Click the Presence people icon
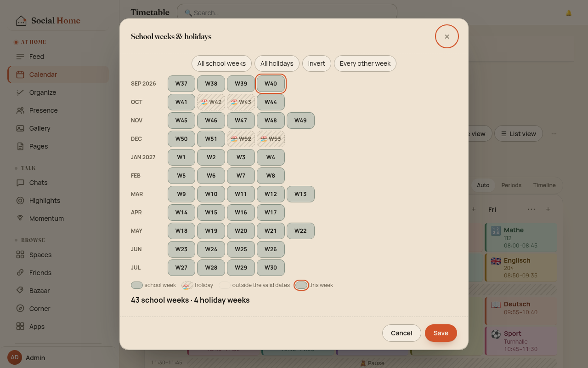588x368 pixels. pos(20,110)
